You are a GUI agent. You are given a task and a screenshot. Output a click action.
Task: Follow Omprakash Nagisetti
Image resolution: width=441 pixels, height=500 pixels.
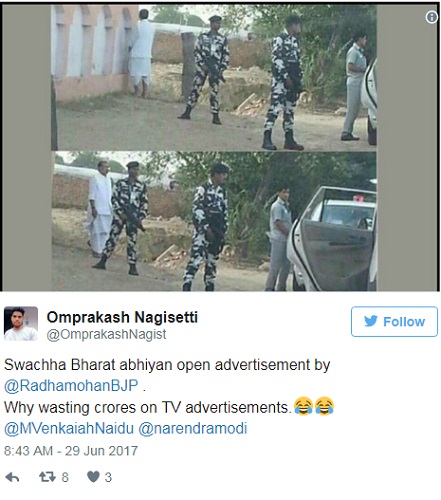click(394, 322)
